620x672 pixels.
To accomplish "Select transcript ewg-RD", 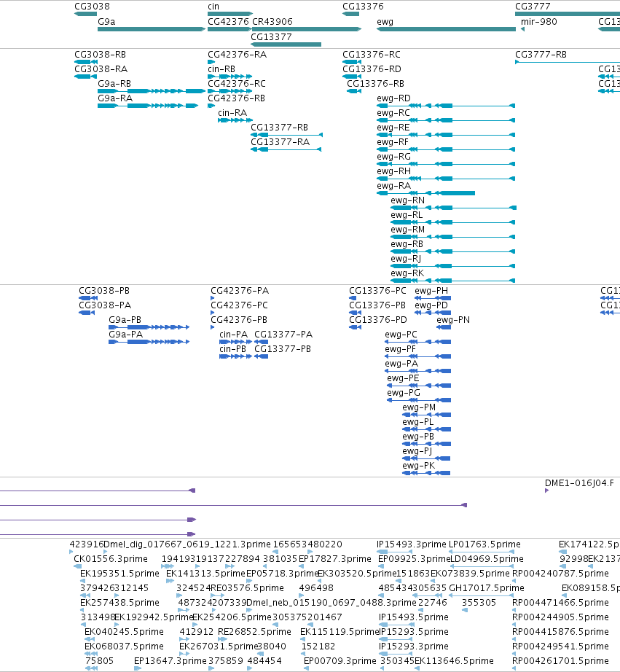I will point(393,98).
